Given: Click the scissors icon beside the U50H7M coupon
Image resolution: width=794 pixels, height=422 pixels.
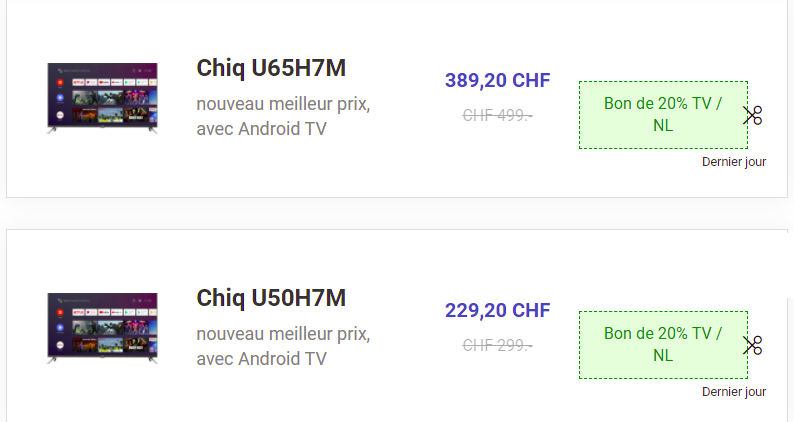Looking at the screenshot, I should click(x=752, y=345).
